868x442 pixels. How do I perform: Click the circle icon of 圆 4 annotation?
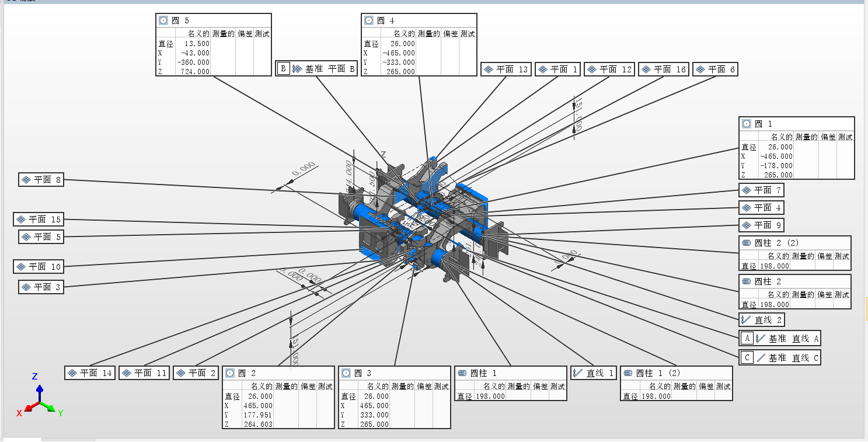click(369, 20)
